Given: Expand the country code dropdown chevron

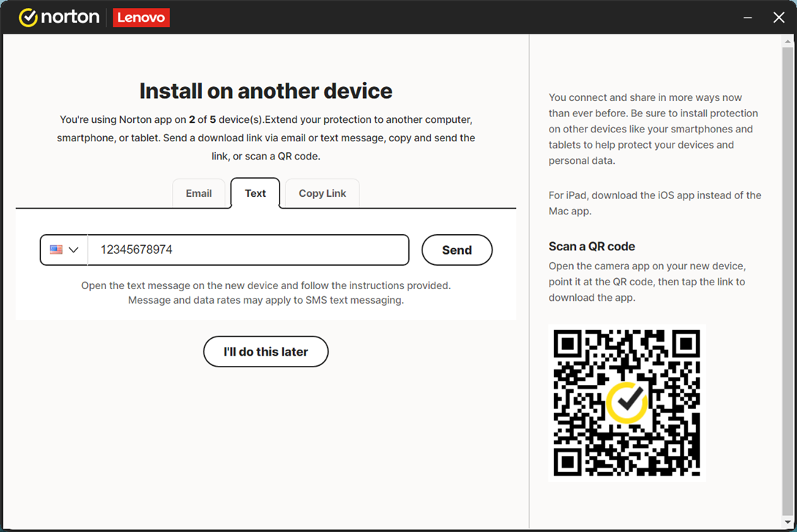Looking at the screenshot, I should (x=73, y=250).
